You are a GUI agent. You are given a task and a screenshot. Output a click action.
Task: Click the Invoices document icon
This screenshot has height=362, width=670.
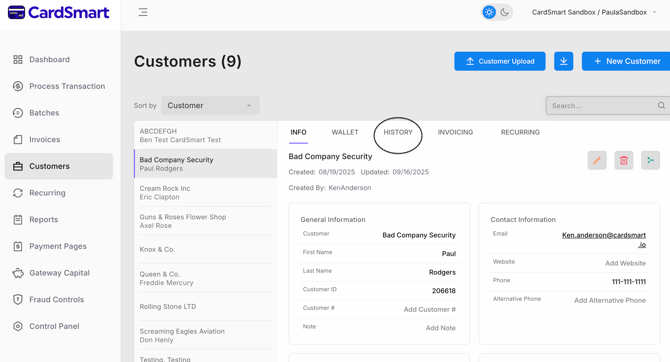point(18,140)
